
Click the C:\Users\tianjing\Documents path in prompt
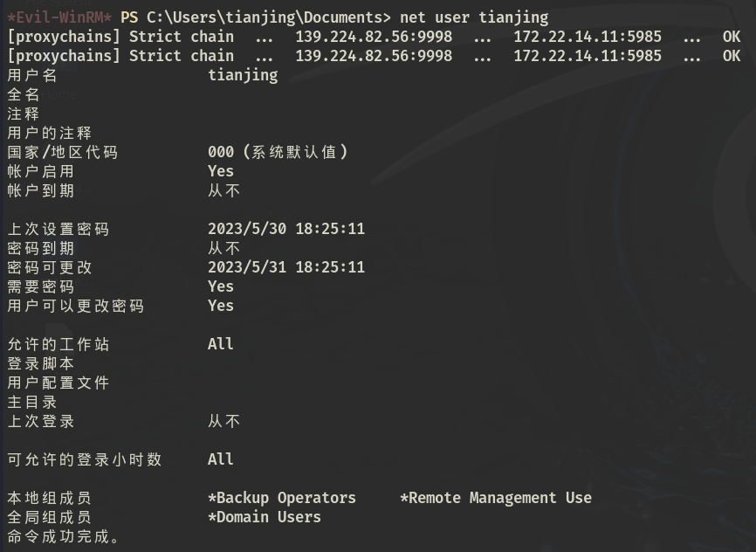click(269, 17)
